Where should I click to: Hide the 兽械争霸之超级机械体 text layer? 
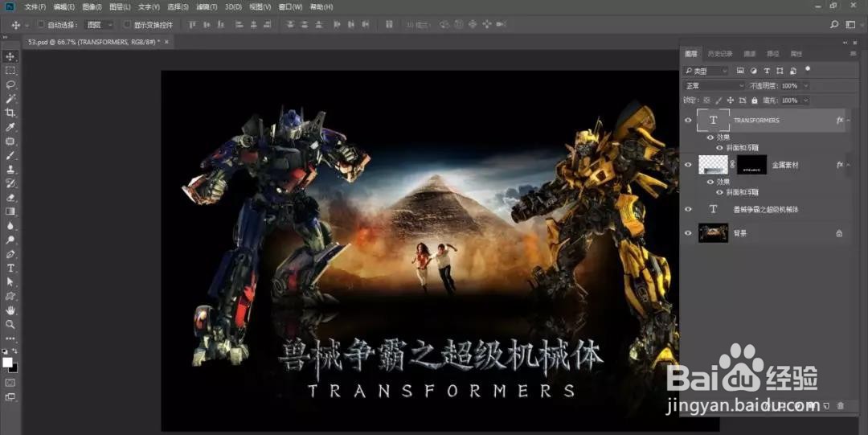pyautogui.click(x=688, y=210)
